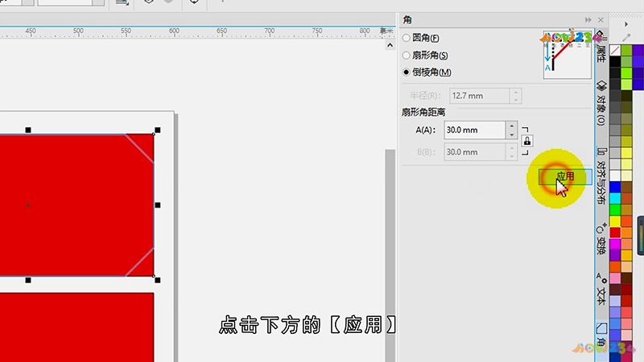Click the bottom-center selection handle of the rectangle
This screenshot has height=362, width=644.
[28, 280]
